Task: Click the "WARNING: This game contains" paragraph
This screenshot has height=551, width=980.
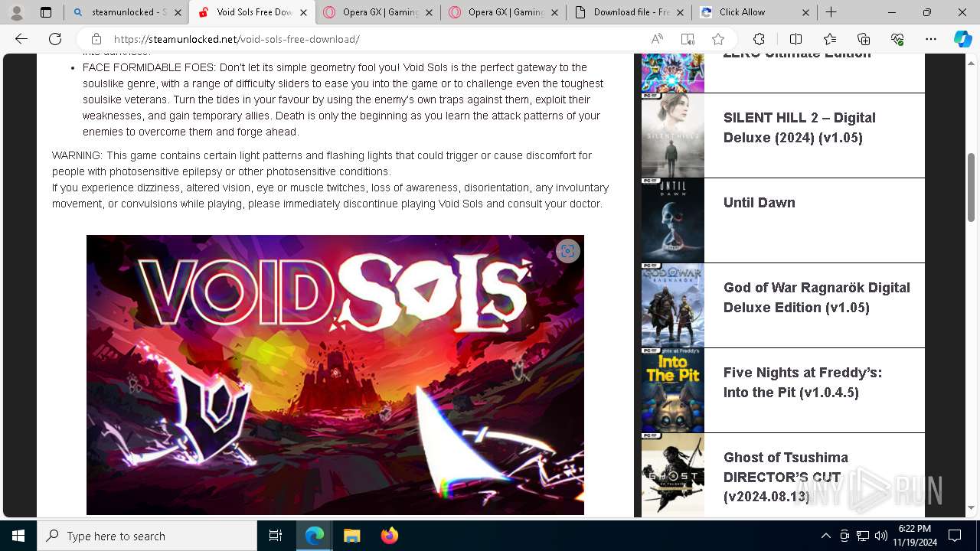Action: (x=322, y=164)
